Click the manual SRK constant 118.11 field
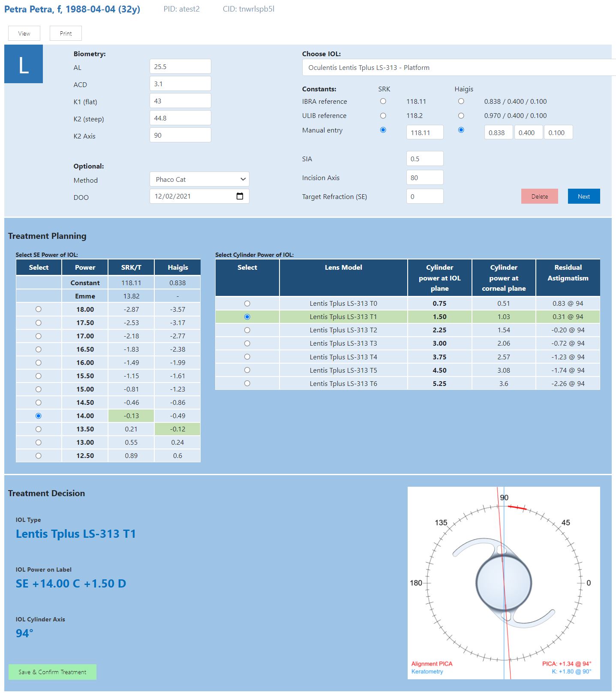This screenshot has width=616, height=696. click(x=425, y=133)
